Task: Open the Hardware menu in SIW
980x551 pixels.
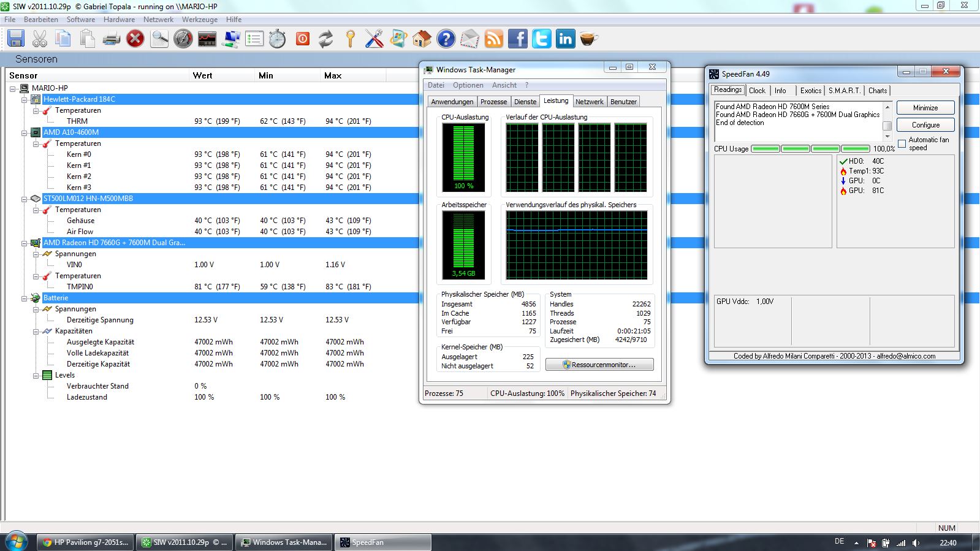Action: tap(119, 20)
